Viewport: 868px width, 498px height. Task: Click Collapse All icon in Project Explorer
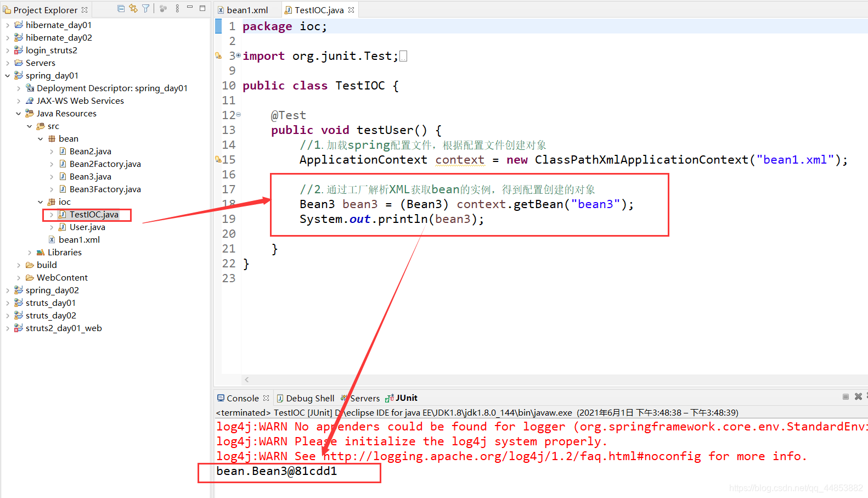pos(121,9)
